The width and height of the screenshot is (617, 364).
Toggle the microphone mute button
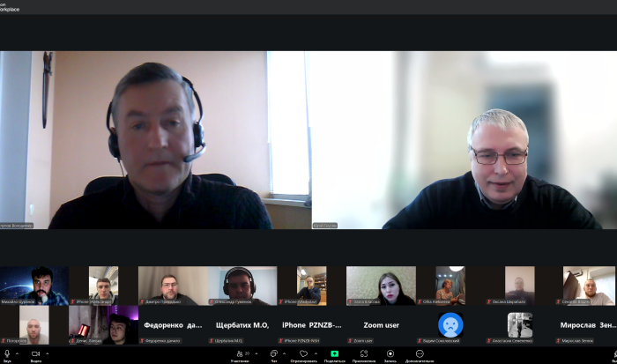click(7, 353)
